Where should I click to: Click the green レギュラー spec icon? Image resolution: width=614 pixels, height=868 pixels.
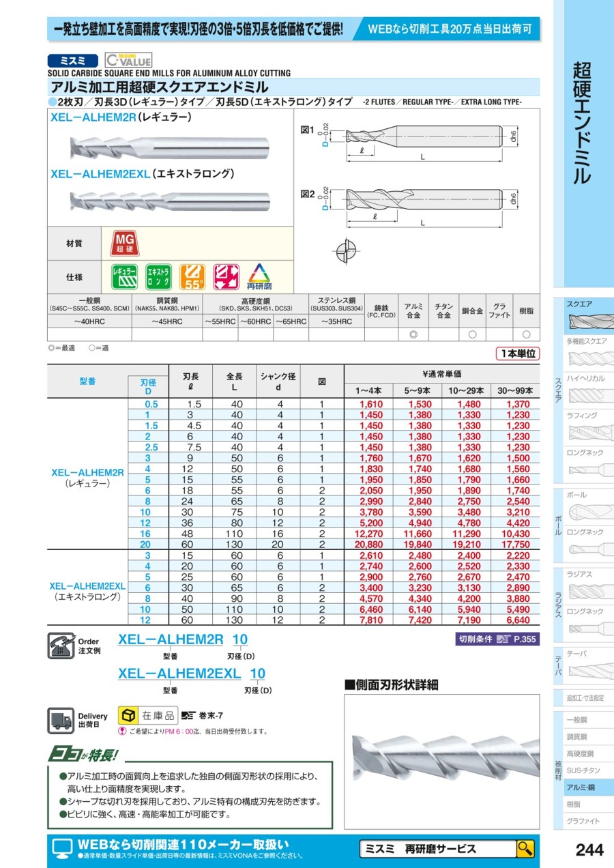123,277
